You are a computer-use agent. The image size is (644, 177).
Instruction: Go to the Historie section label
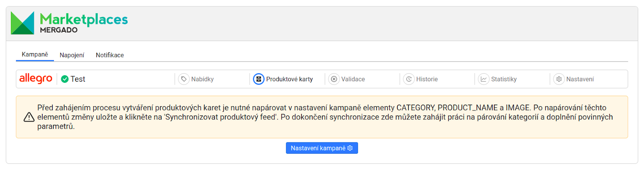tap(427, 79)
